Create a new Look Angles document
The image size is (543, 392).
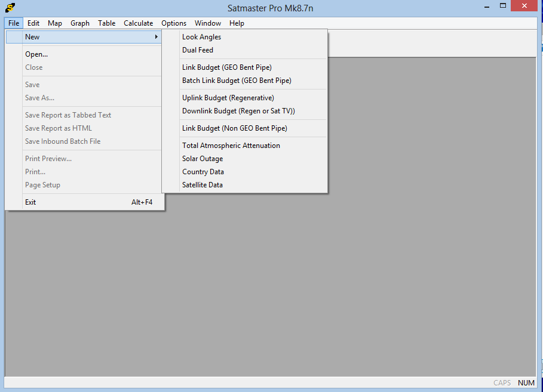[x=244, y=37]
